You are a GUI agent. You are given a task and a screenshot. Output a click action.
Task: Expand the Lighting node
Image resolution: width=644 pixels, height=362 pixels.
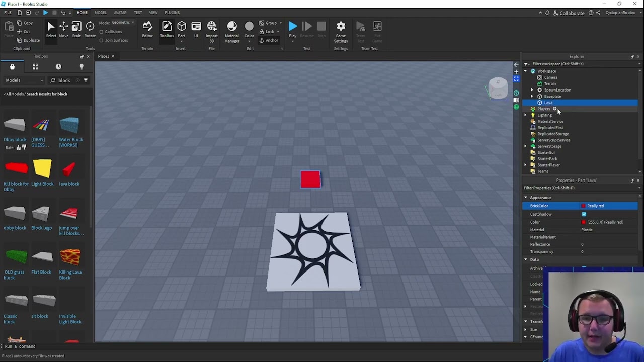click(526, 115)
